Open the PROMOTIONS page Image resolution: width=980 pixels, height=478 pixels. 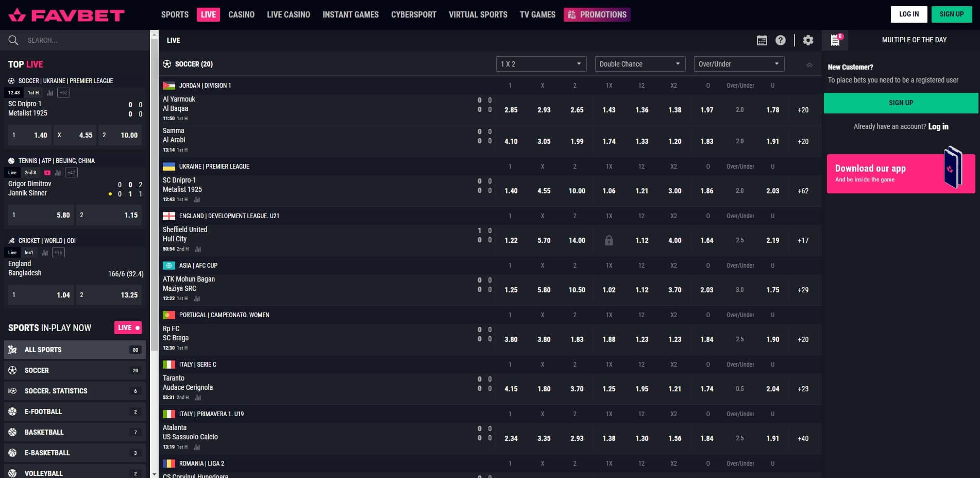(597, 14)
